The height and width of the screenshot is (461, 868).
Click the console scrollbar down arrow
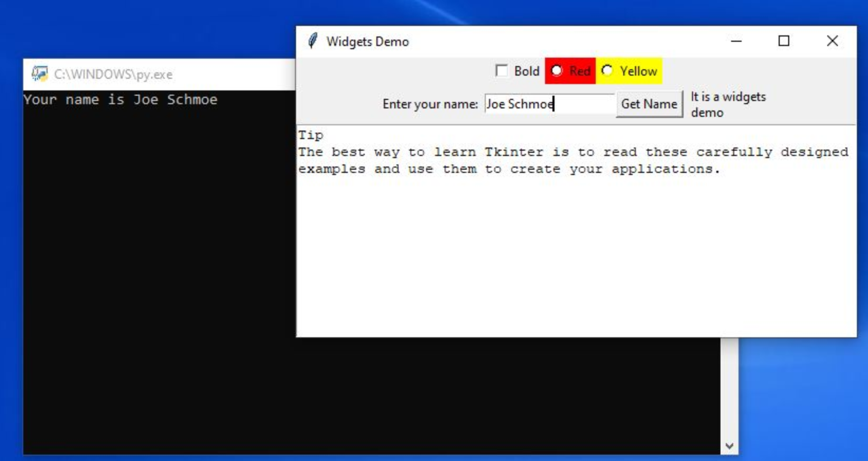coord(730,446)
